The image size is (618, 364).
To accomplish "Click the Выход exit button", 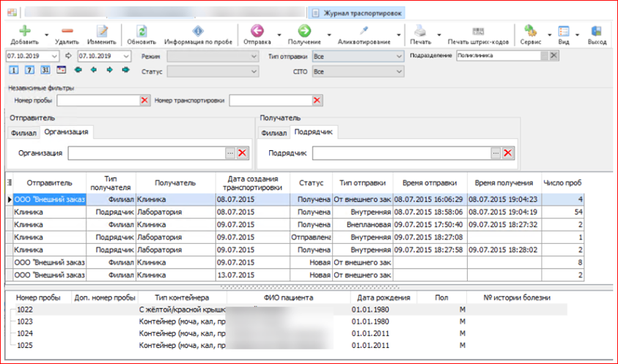I will tap(597, 31).
